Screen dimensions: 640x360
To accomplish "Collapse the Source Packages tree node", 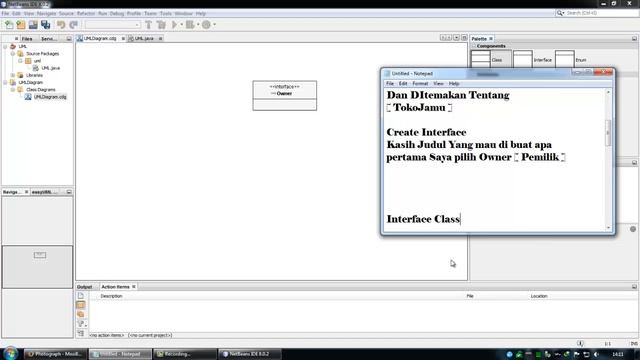I will click(13, 53).
